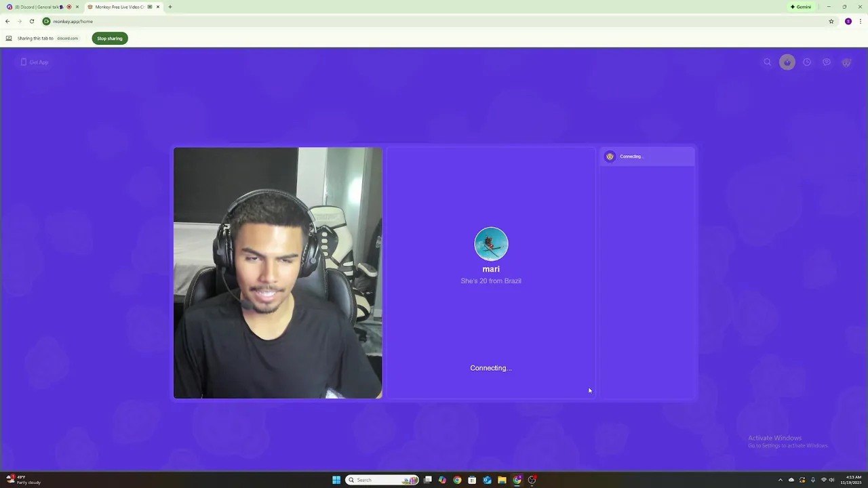Viewport: 868px width, 488px height.
Task: View site information icon in address bar
Action: point(47,21)
